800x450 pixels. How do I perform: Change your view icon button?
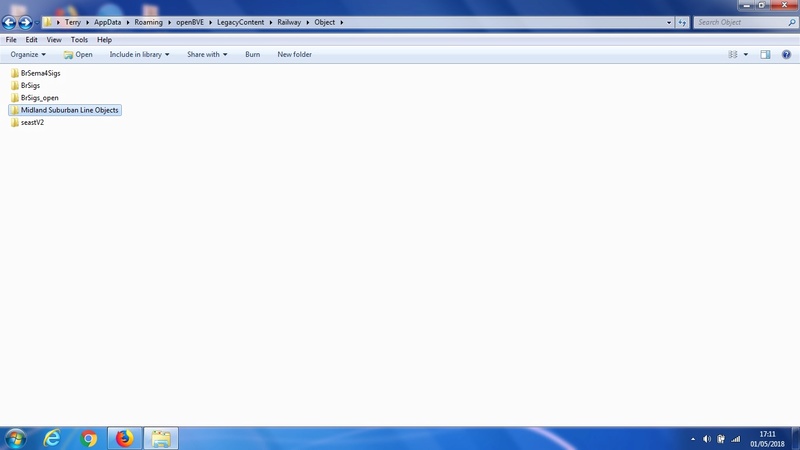733,55
